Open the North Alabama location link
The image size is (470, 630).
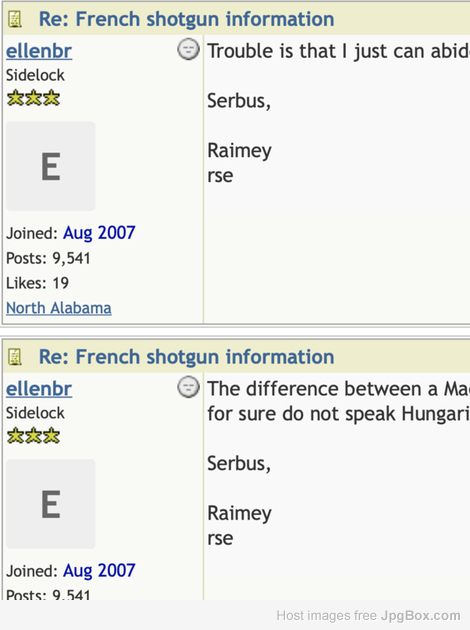pyautogui.click(x=59, y=308)
